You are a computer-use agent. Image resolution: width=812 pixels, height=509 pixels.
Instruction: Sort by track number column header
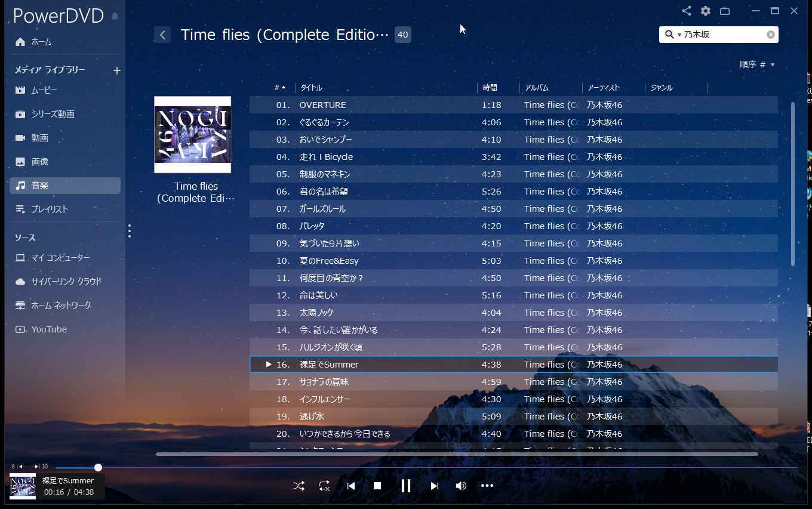(x=279, y=88)
